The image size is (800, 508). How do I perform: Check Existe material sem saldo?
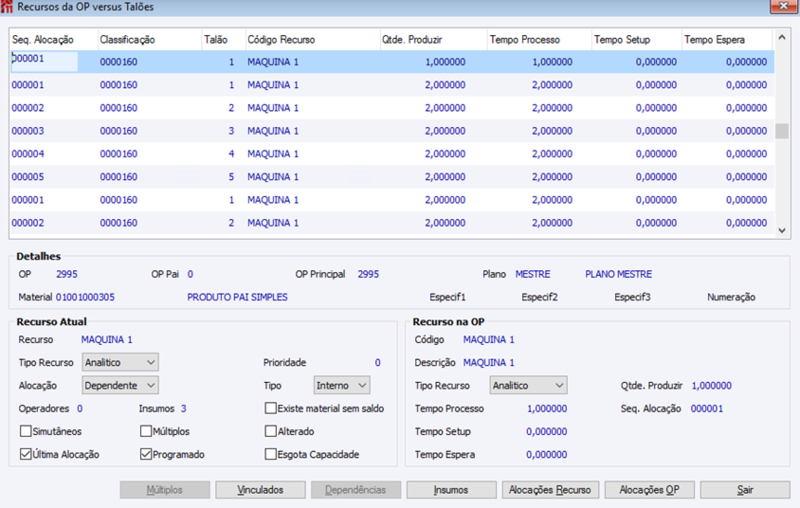270,408
